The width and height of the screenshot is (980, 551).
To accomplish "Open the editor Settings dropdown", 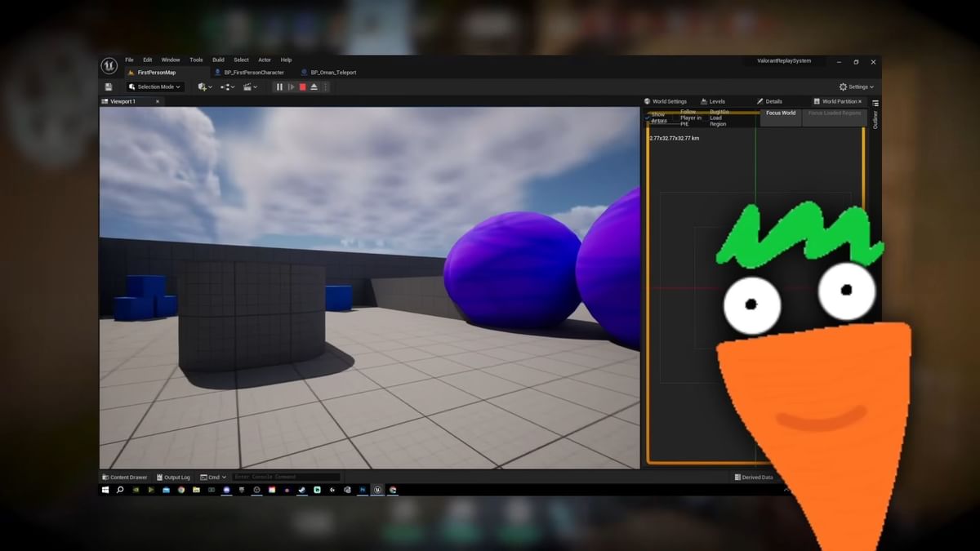I will [857, 87].
